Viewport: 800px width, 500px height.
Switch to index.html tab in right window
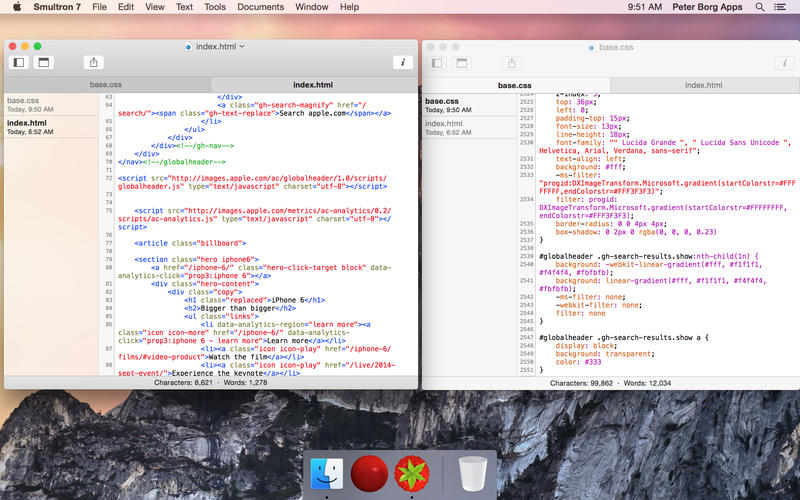(x=703, y=85)
